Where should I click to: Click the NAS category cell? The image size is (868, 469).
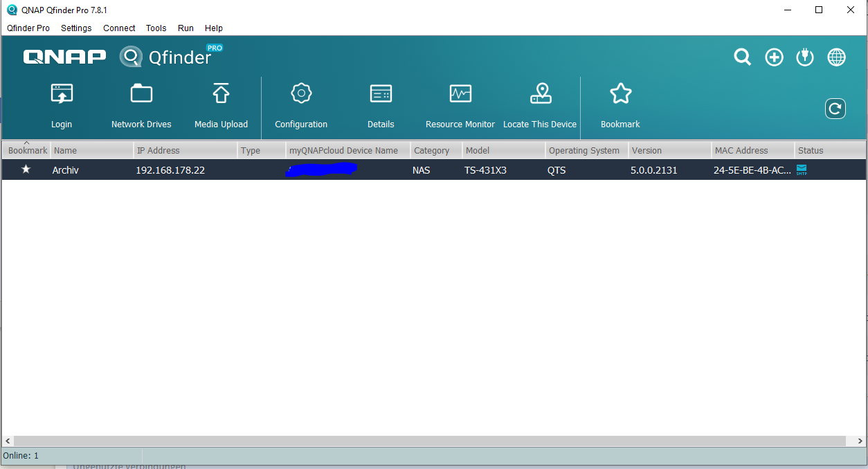[421, 169]
